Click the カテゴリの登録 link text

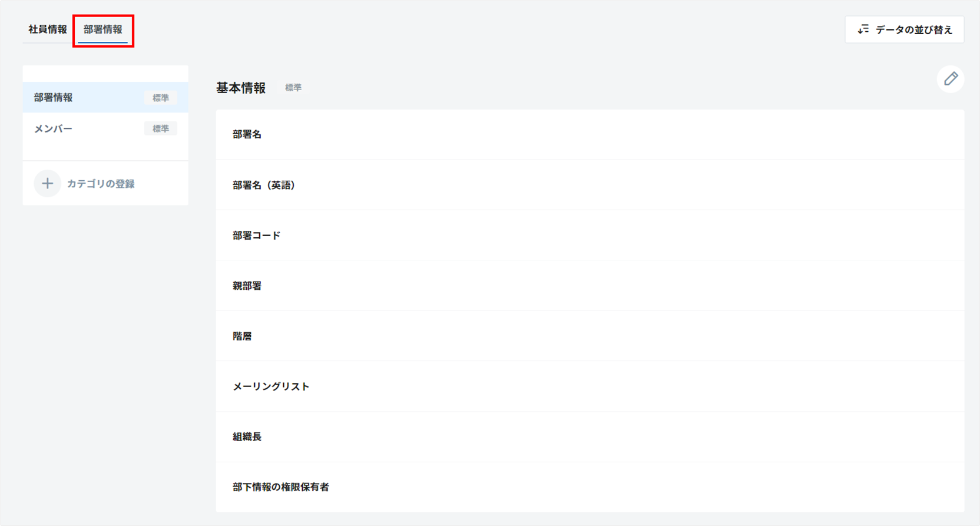(101, 184)
